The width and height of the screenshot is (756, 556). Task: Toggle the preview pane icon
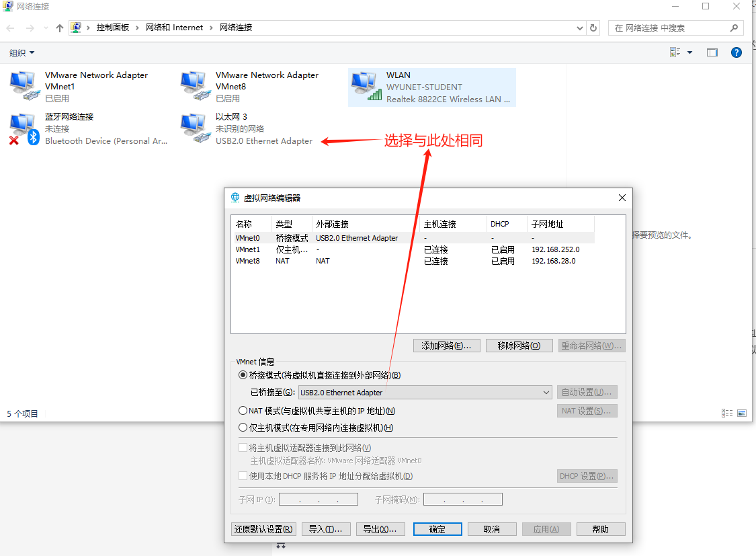(712, 52)
